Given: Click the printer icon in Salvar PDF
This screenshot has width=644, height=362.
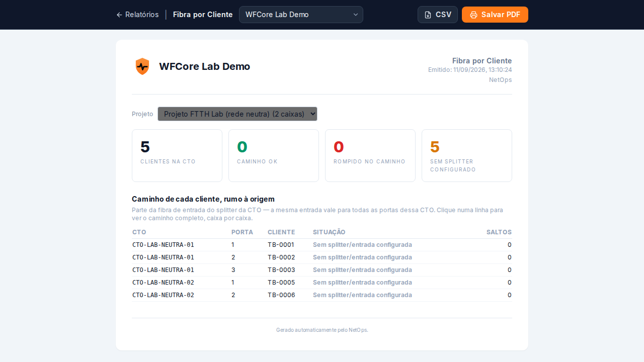Looking at the screenshot, I should [x=473, y=15].
